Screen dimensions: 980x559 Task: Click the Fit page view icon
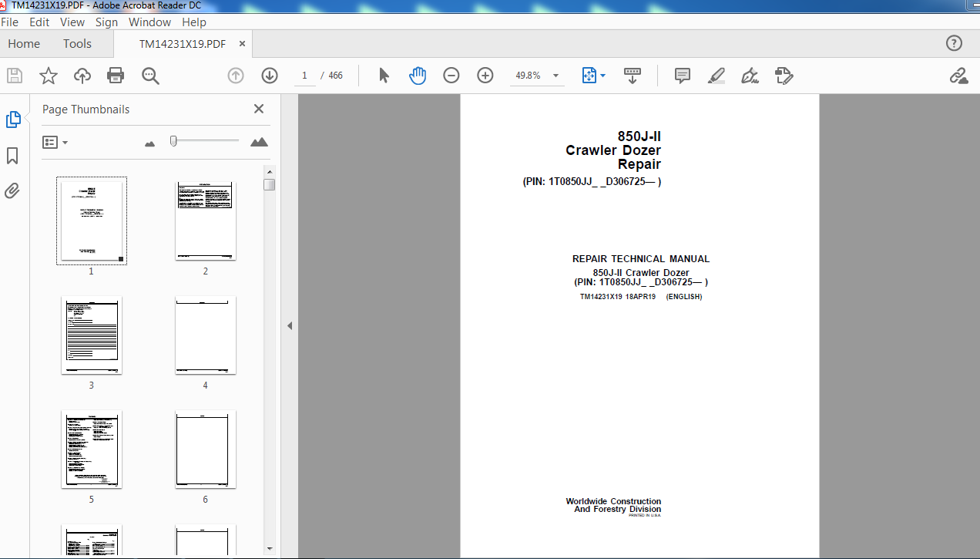[589, 76]
